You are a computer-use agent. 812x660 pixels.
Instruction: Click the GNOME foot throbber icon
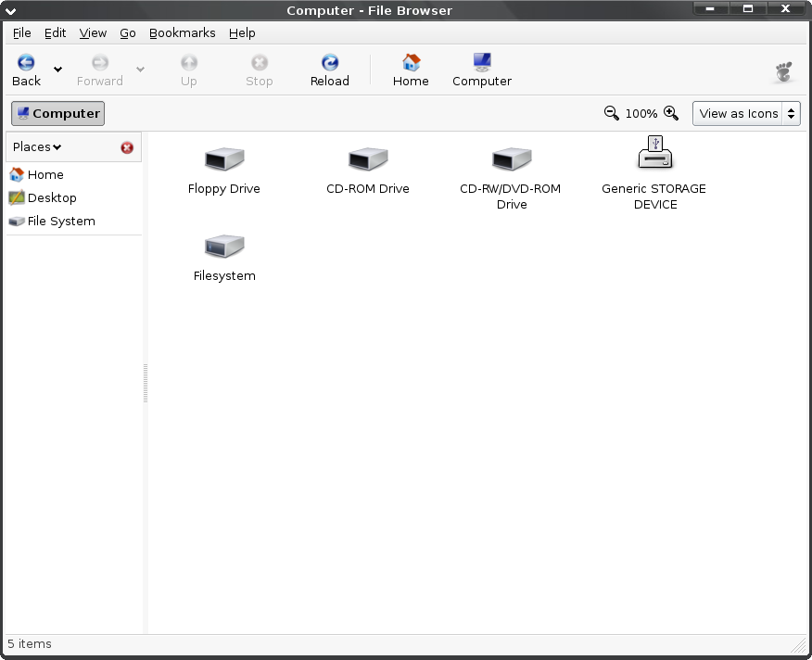[784, 72]
